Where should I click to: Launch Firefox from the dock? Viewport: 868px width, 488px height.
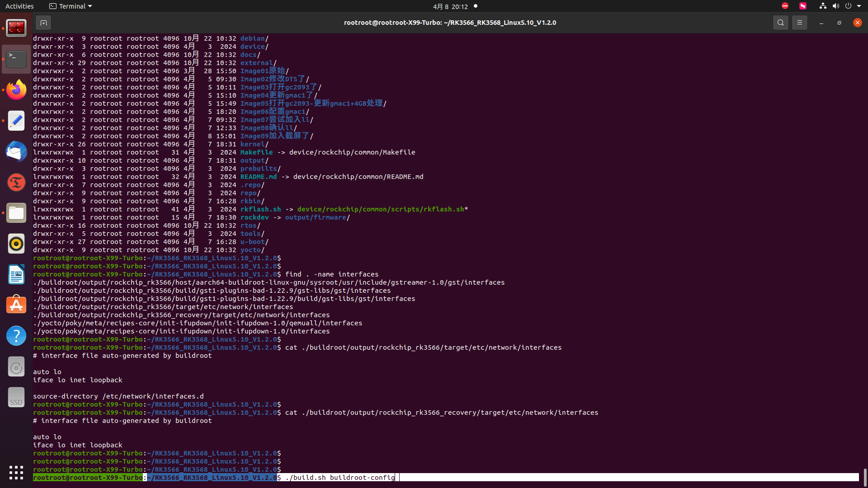click(16, 90)
